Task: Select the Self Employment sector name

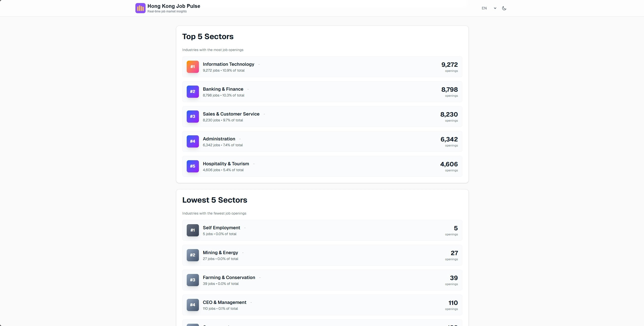Action: [222, 228]
